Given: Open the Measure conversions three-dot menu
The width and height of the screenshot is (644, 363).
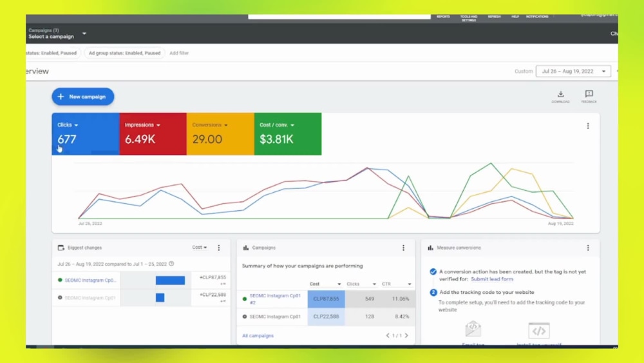Looking at the screenshot, I should [x=588, y=248].
